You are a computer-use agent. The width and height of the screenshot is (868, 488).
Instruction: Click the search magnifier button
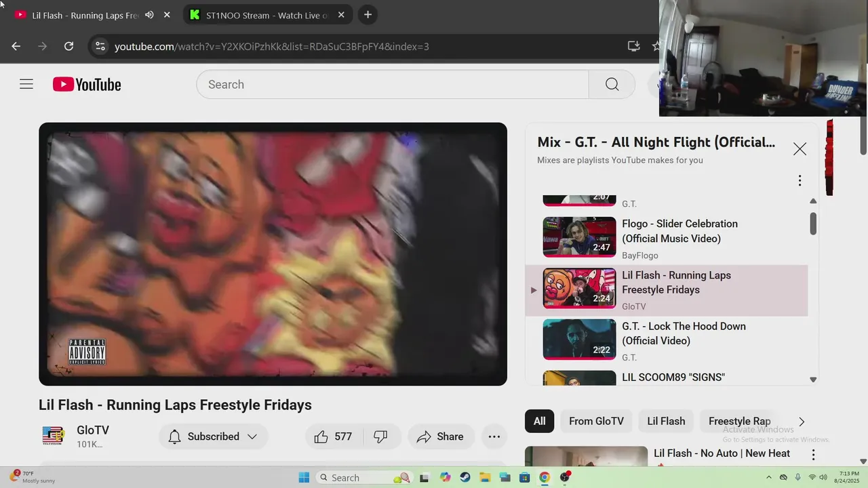(x=612, y=85)
